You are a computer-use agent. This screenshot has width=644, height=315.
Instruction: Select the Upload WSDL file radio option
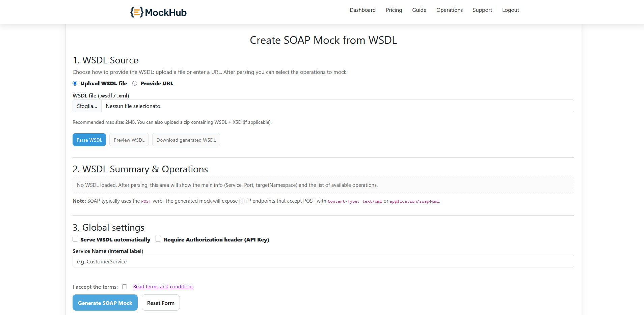[x=75, y=83]
